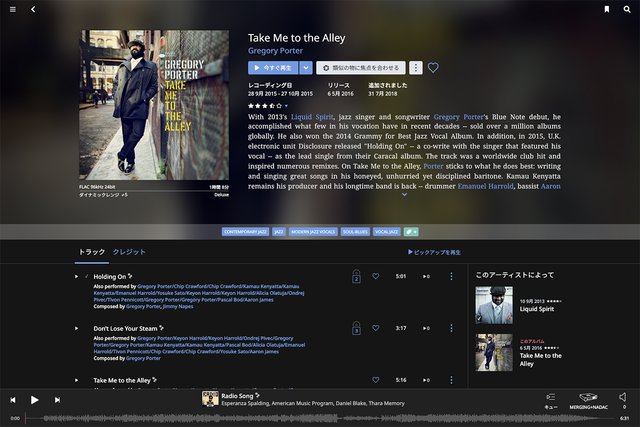This screenshot has height=427, width=640.
Task: Click the focus on similar button
Action: (x=361, y=68)
